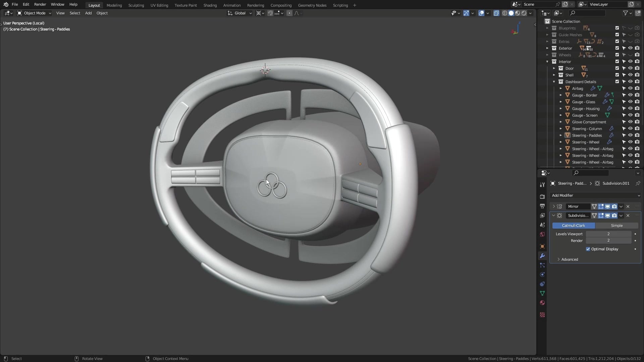This screenshot has width=644, height=362.
Task: Exclude the Exterior collection via its checkbox
Action: click(617, 48)
